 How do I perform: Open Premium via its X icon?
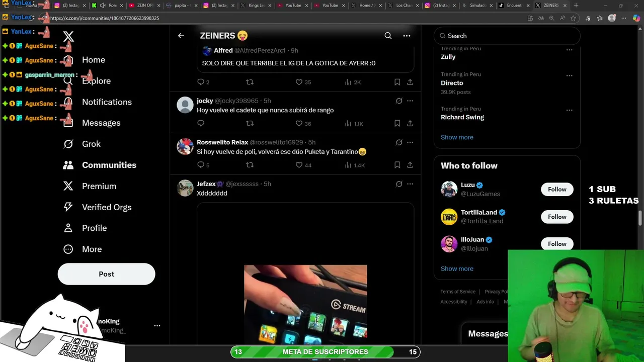[x=68, y=186]
